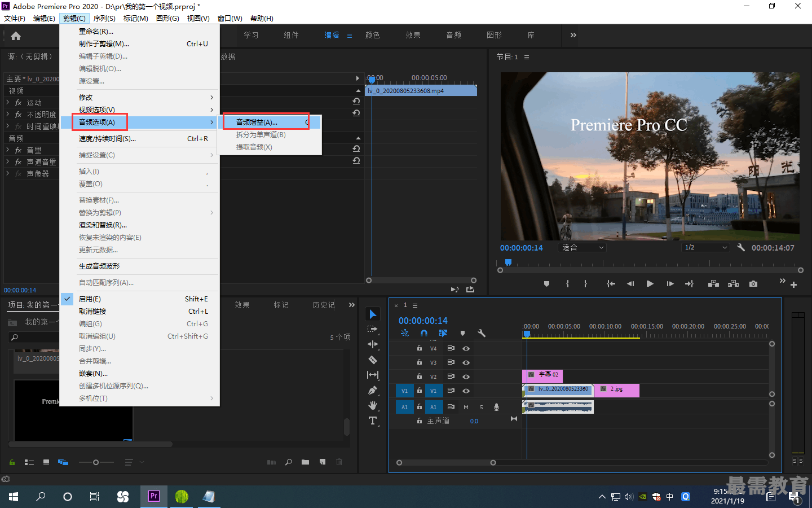The image size is (812, 508).
Task: Open the sequence 1 panel menu
Action: click(x=415, y=305)
